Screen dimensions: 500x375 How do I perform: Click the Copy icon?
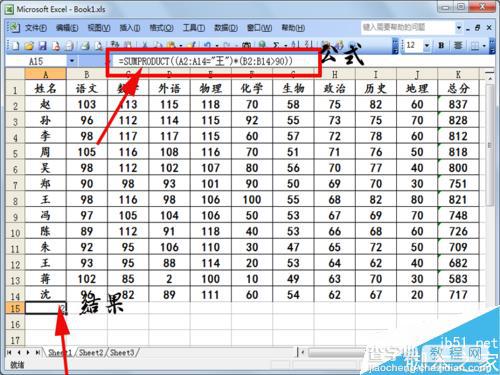158,45
